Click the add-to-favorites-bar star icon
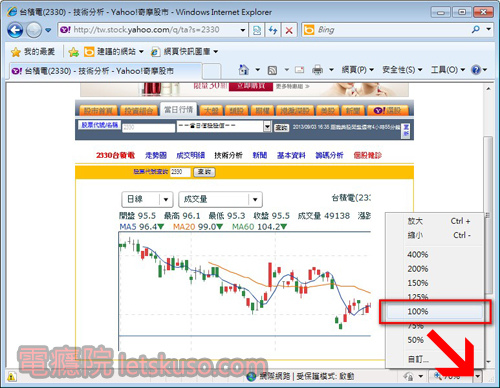This screenshot has width=500, height=388. pos(73,52)
